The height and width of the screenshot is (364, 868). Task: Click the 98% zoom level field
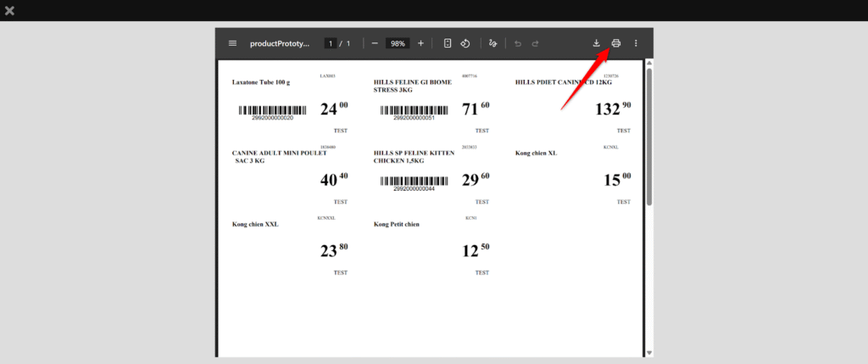pyautogui.click(x=398, y=43)
